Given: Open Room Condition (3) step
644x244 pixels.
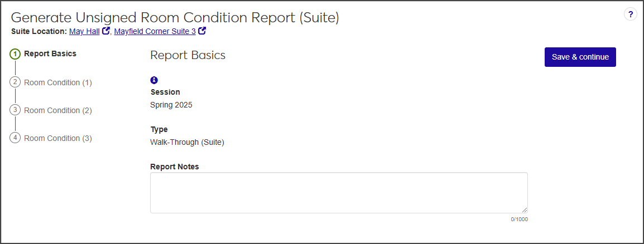Looking at the screenshot, I should (x=58, y=138).
